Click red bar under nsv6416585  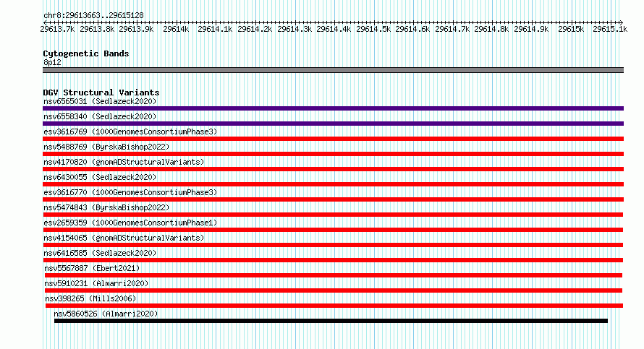tap(333, 260)
